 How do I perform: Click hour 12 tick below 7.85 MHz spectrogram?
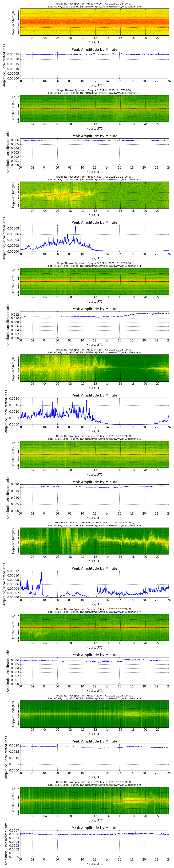(95, 384)
